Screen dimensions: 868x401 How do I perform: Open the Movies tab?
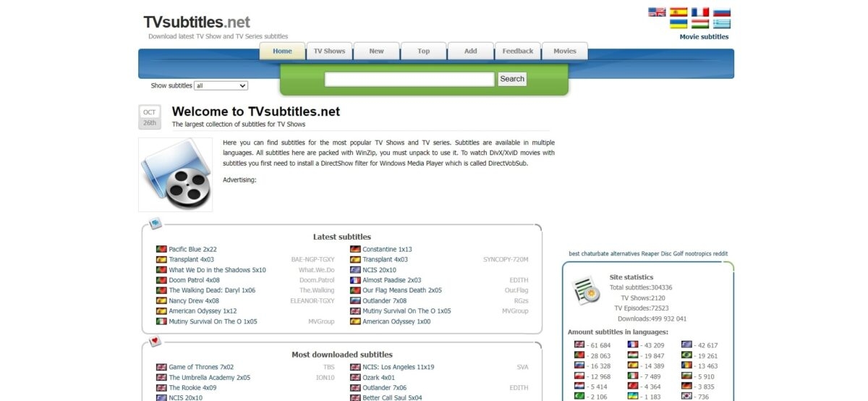pos(564,51)
